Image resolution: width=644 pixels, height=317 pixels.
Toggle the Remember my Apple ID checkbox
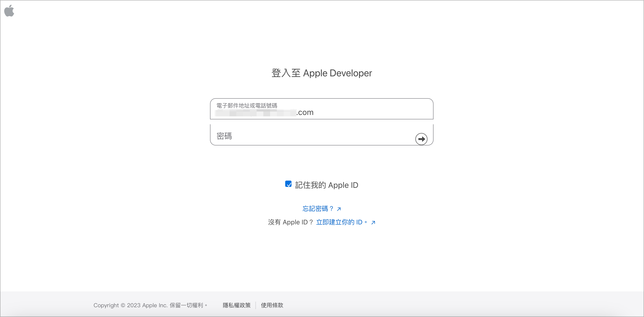pyautogui.click(x=289, y=185)
